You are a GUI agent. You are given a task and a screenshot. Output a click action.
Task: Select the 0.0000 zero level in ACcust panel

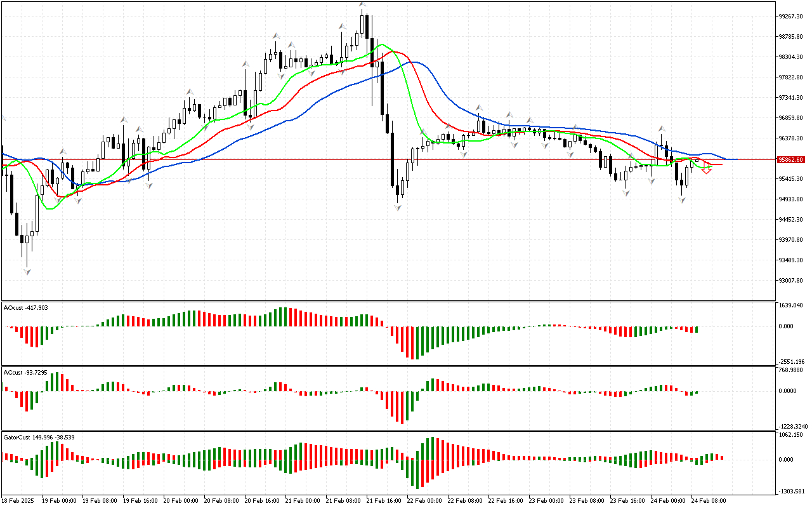tap(788, 391)
